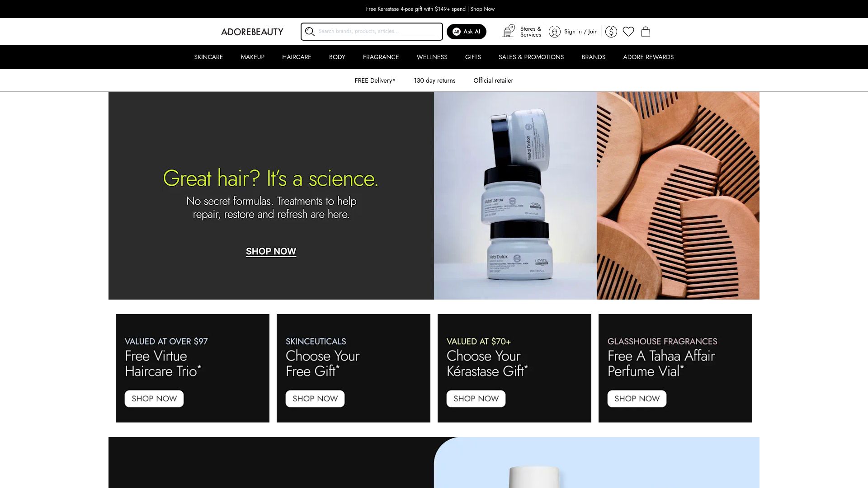Click 'Choose Your Kérastase Gift*' heading
Screen dimensions: 868x488
point(487,363)
